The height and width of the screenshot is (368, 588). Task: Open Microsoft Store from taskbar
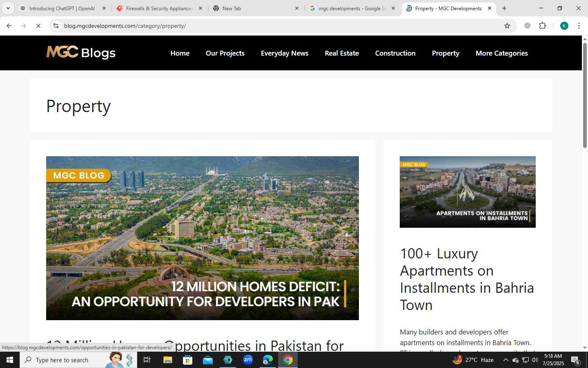pos(187,360)
